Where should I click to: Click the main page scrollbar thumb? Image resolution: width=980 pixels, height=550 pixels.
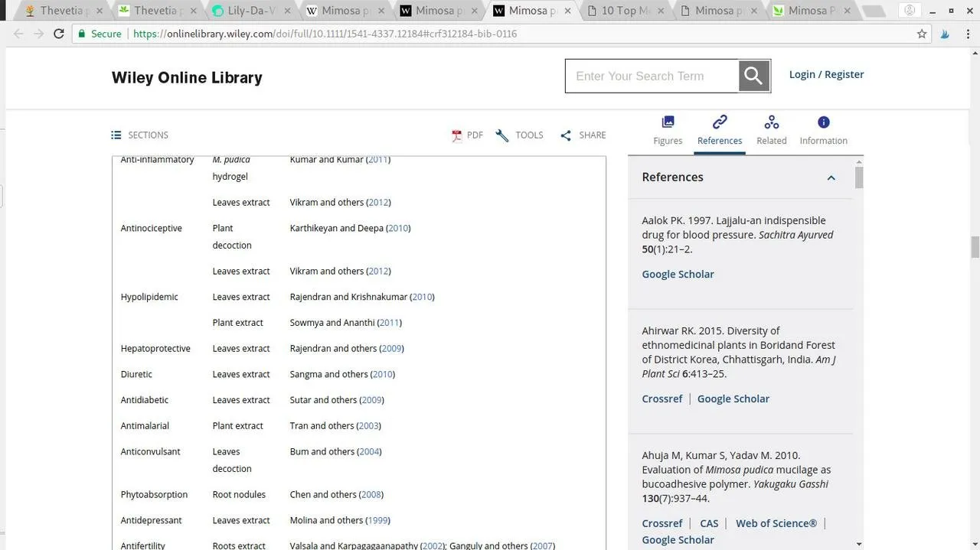pyautogui.click(x=975, y=247)
